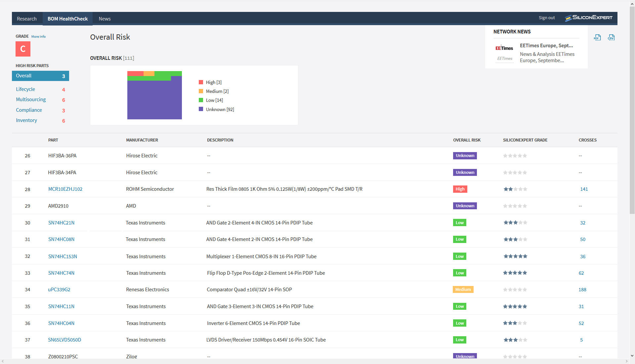Open part uPC339G2 link

point(59,290)
